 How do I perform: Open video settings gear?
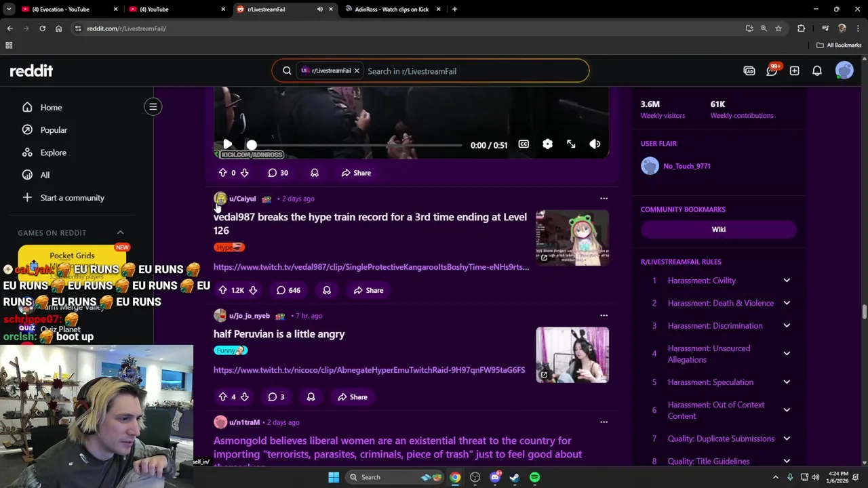pos(547,144)
